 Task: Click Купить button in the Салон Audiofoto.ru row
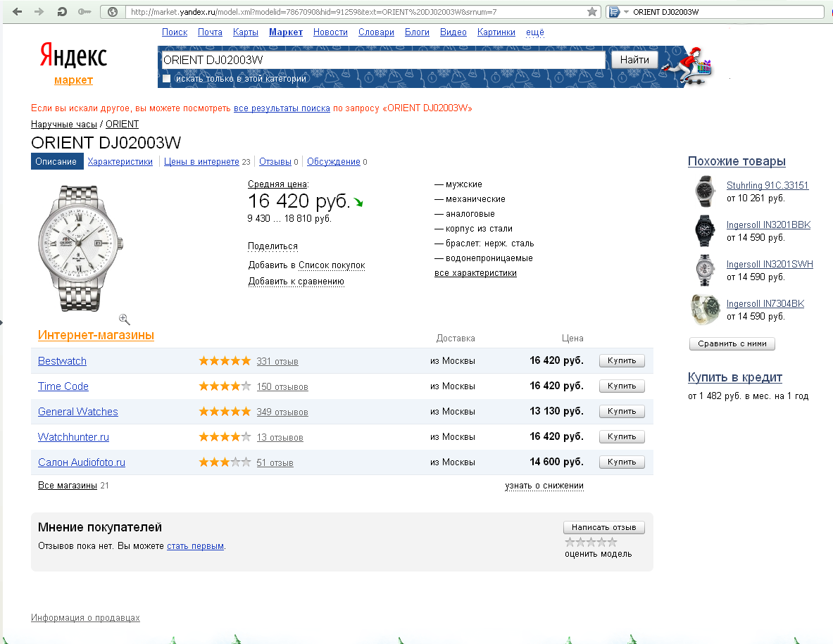point(622,462)
